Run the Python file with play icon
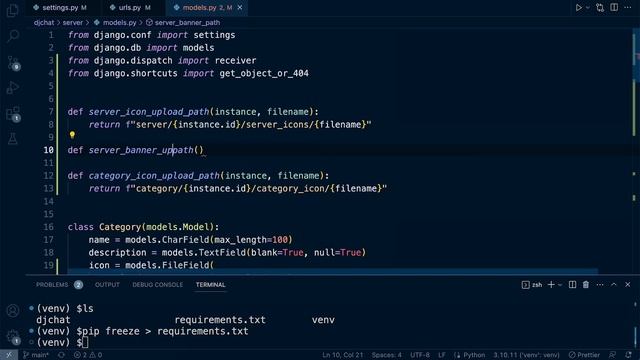The image size is (640, 360). coord(578,7)
